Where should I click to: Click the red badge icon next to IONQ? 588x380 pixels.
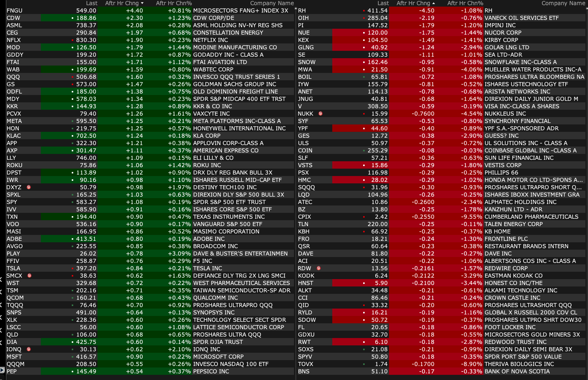coord(29,349)
